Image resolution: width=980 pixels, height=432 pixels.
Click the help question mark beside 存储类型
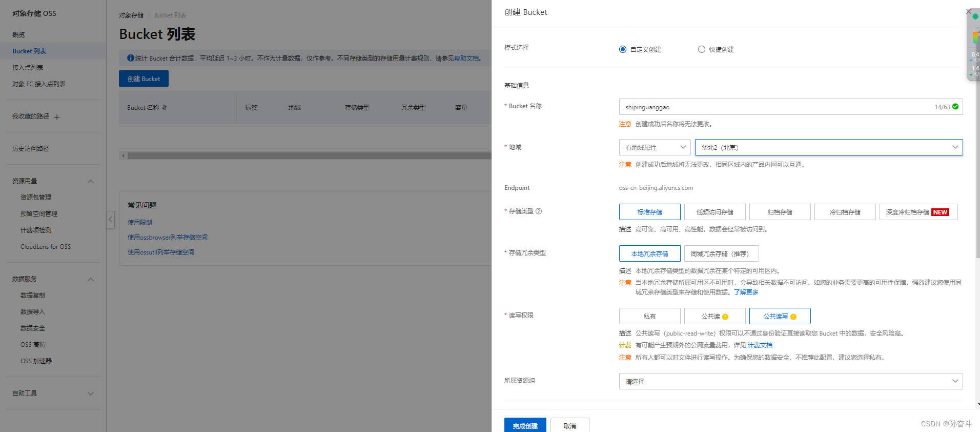coord(539,211)
